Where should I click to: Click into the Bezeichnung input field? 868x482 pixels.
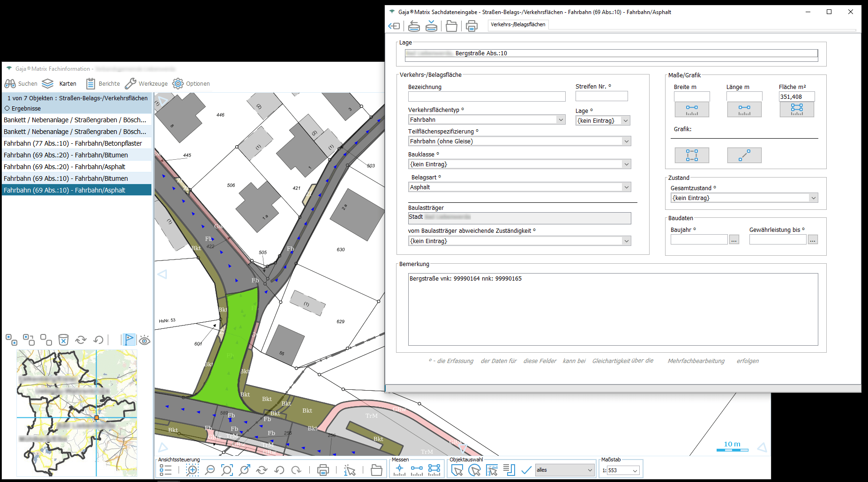(x=486, y=96)
